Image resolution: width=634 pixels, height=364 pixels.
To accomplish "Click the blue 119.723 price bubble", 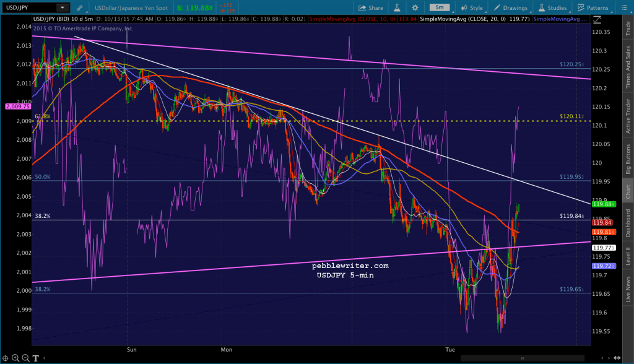I will (604, 266).
